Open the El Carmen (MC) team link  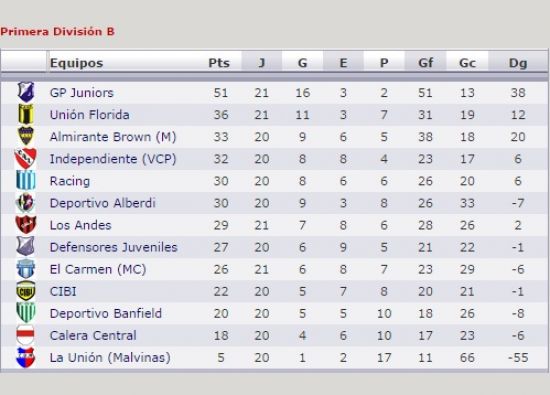tap(98, 269)
